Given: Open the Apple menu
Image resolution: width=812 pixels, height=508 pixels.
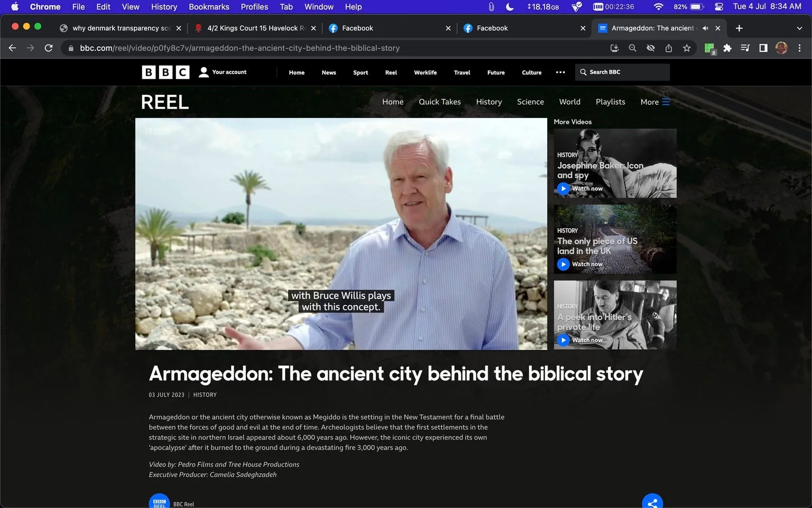Looking at the screenshot, I should [x=15, y=7].
